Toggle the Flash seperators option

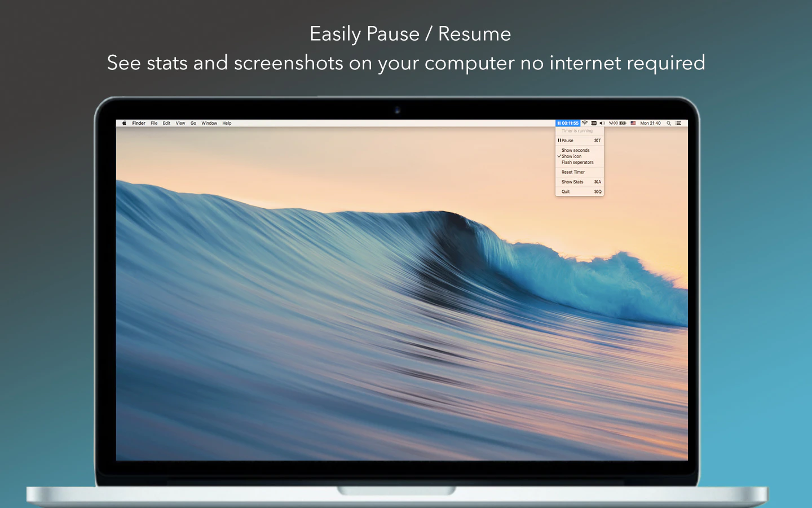pyautogui.click(x=580, y=163)
